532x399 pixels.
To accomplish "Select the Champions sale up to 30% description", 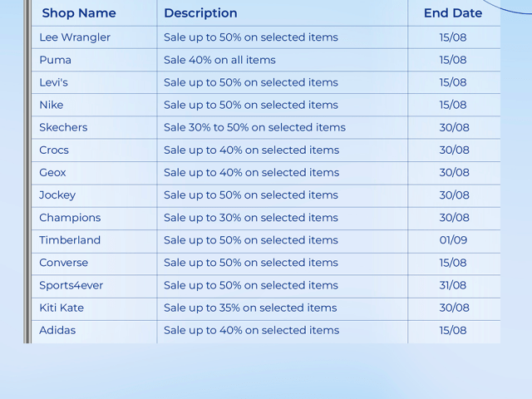I will tap(251, 218).
